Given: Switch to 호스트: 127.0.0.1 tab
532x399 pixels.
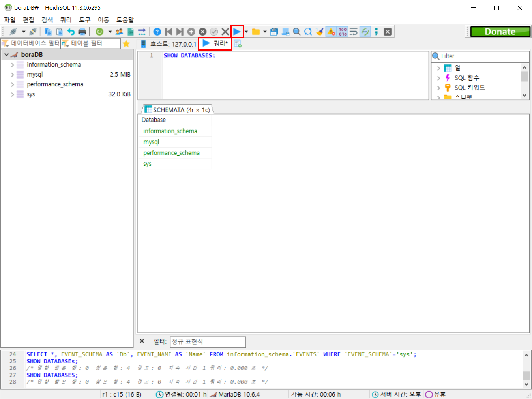Looking at the screenshot, I should (x=168, y=44).
